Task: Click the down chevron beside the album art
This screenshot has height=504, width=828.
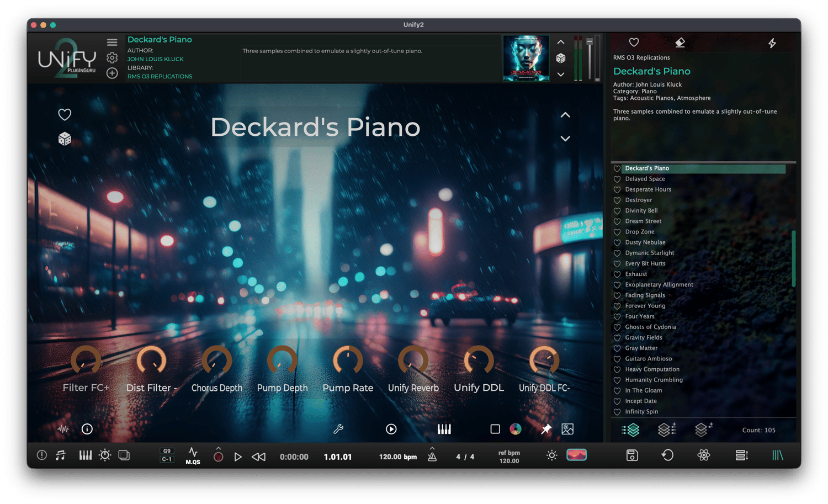Action: coord(561,75)
